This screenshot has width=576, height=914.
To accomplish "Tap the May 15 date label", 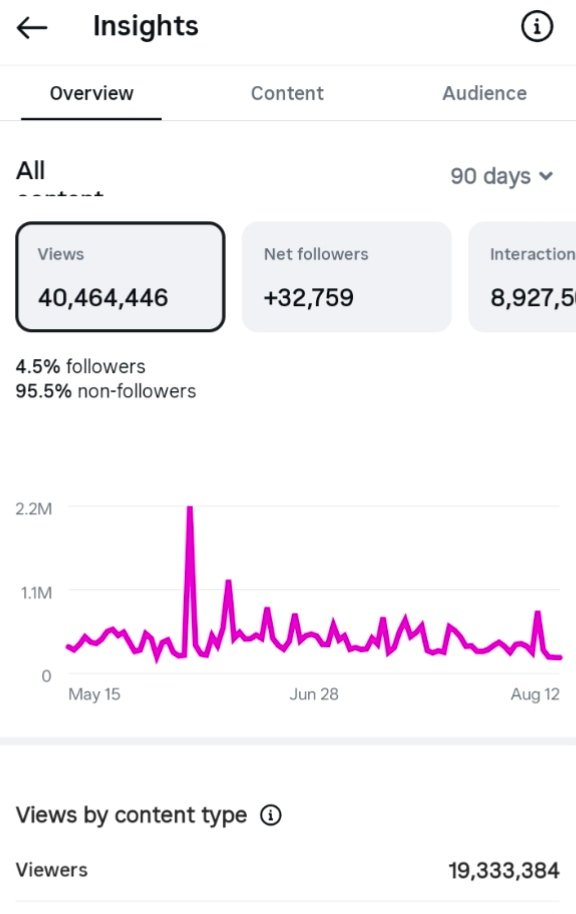I will pyautogui.click(x=94, y=694).
